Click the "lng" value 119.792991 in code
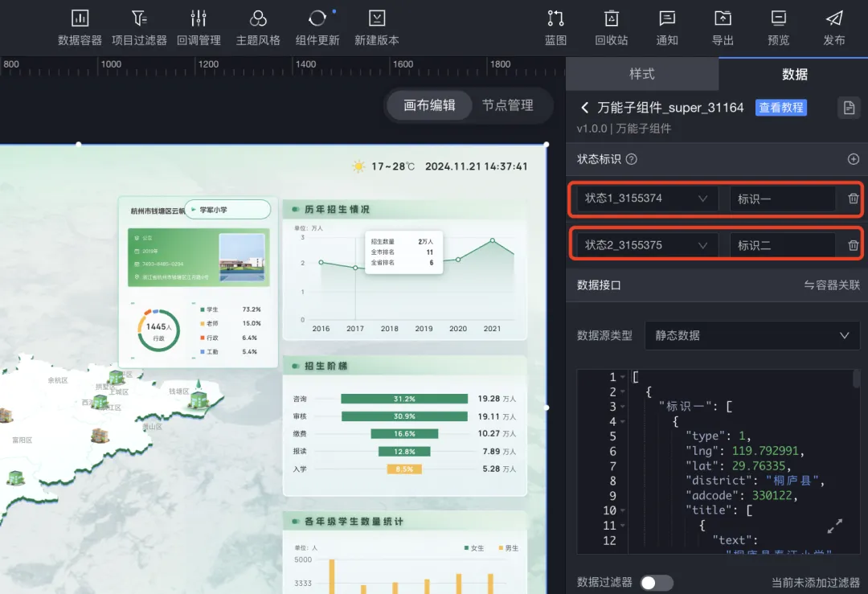Screen dimensions: 868x594 tap(765, 451)
